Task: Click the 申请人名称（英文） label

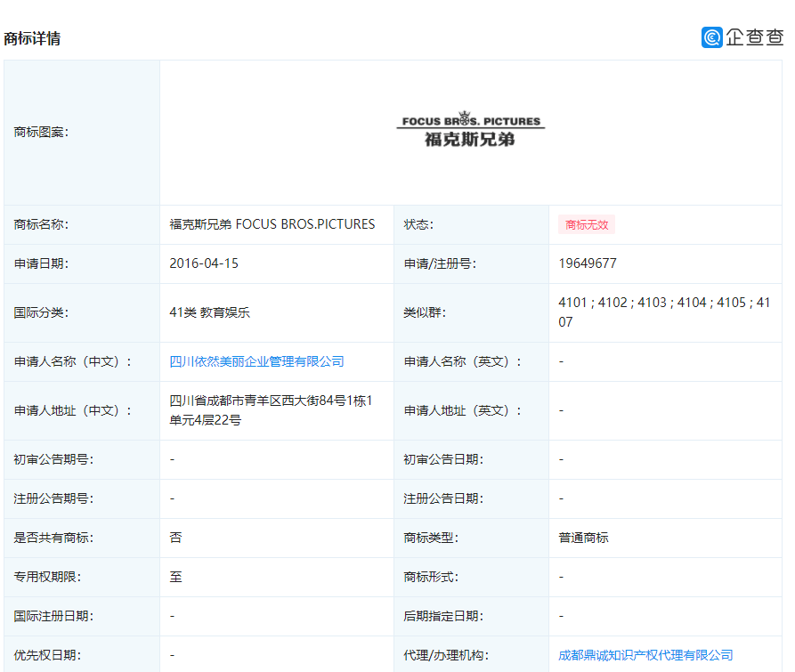Action: point(462,361)
